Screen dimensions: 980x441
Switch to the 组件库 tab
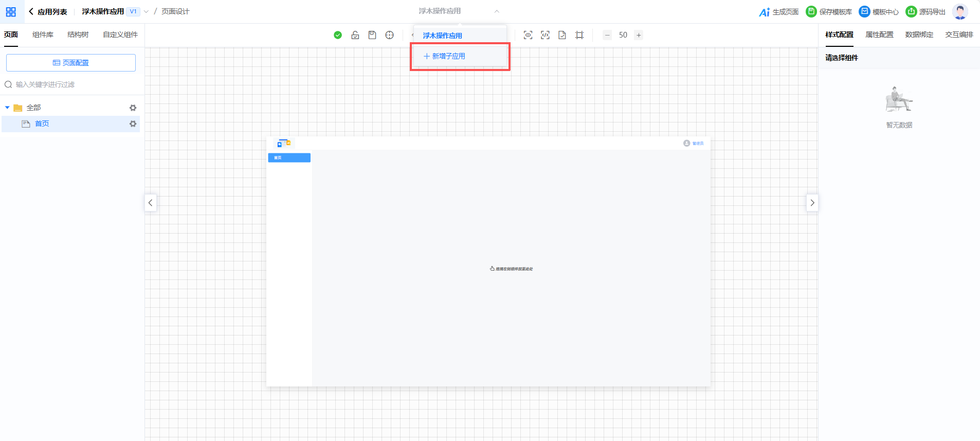pyautogui.click(x=43, y=34)
